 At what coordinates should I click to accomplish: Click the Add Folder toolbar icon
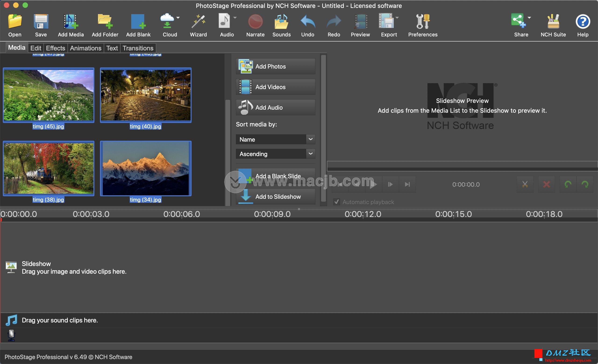pos(105,21)
